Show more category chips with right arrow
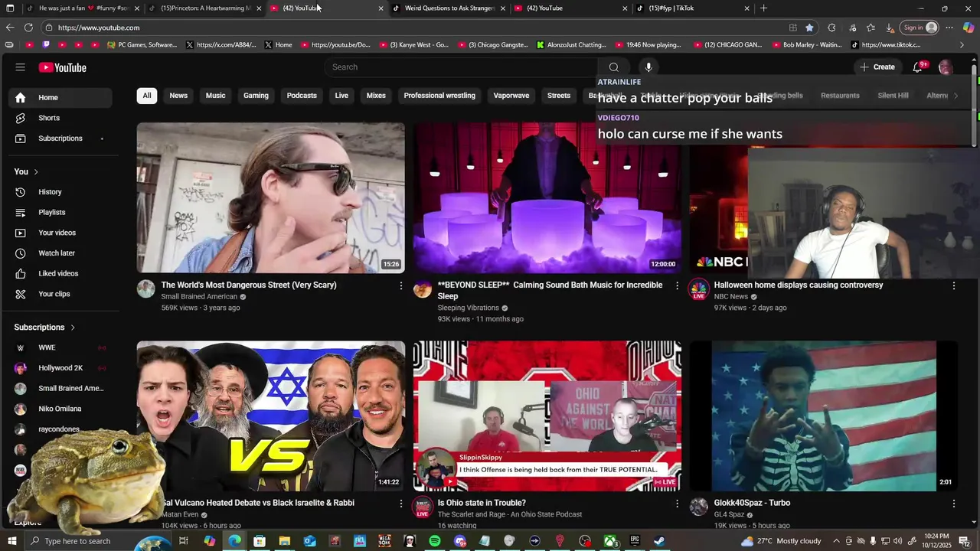980x551 pixels. [x=955, y=96]
